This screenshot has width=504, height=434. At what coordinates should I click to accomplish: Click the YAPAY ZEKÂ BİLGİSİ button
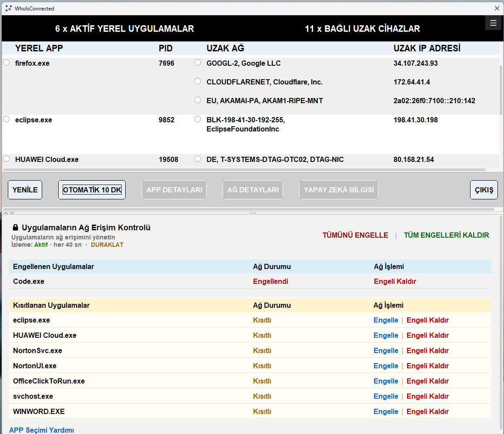(339, 190)
